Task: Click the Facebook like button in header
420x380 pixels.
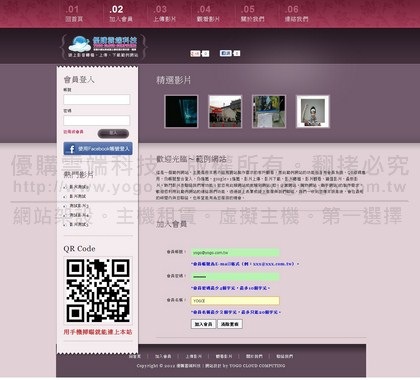Action: (x=229, y=53)
